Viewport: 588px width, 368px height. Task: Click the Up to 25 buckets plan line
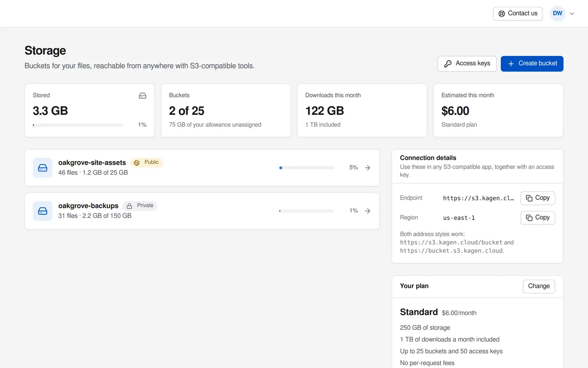coord(451,351)
